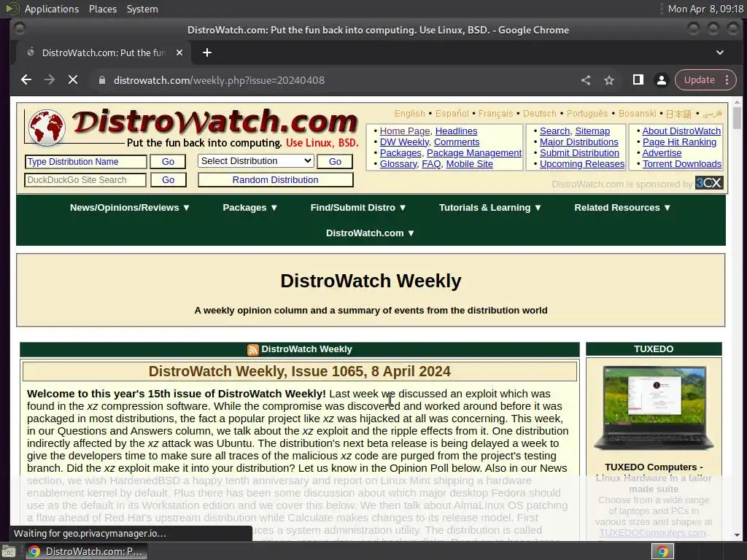The width and height of the screenshot is (747, 560).
Task: Click the scrollbar down arrow
Action: point(737,535)
